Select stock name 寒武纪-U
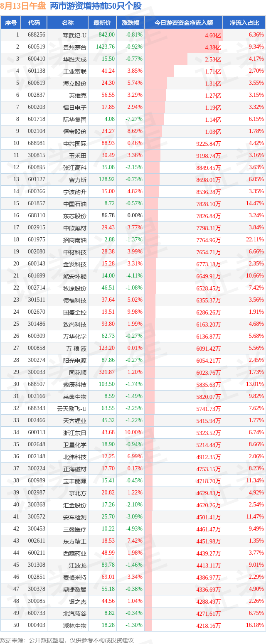Image resolution: width=266 pixels, height=644 pixels. pos(75,35)
